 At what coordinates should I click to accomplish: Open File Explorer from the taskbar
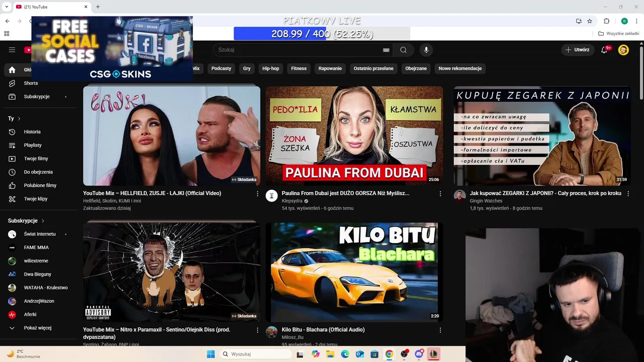(x=331, y=354)
